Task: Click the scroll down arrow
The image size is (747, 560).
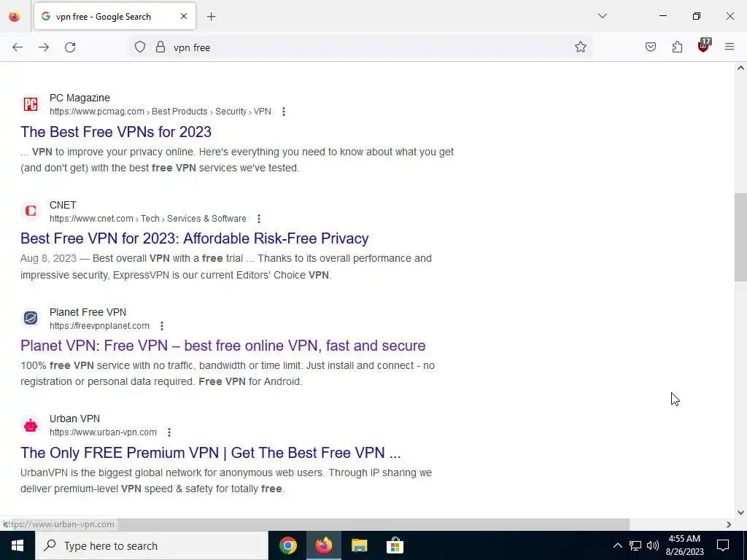Action: point(740,513)
